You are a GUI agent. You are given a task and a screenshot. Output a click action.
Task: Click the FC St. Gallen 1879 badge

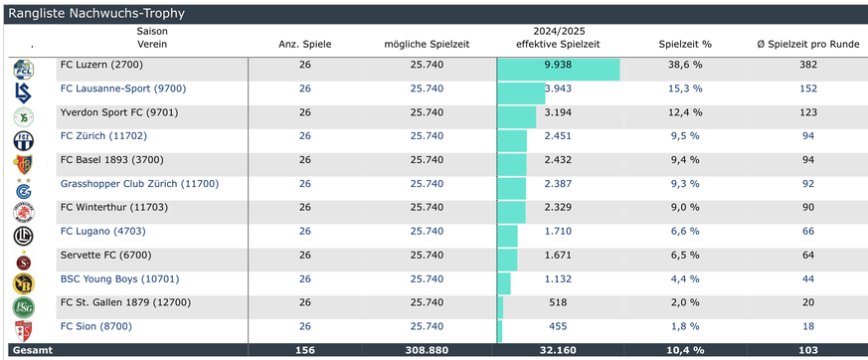pos(23,307)
